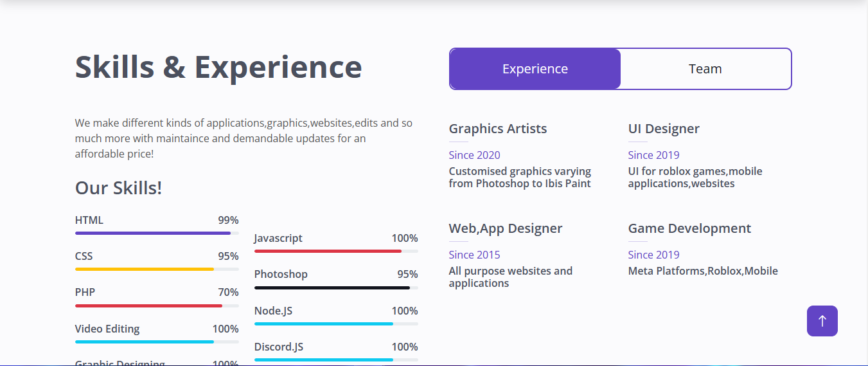Click the HTML skill progress bar
The height and width of the screenshot is (366, 868).
coord(157,233)
